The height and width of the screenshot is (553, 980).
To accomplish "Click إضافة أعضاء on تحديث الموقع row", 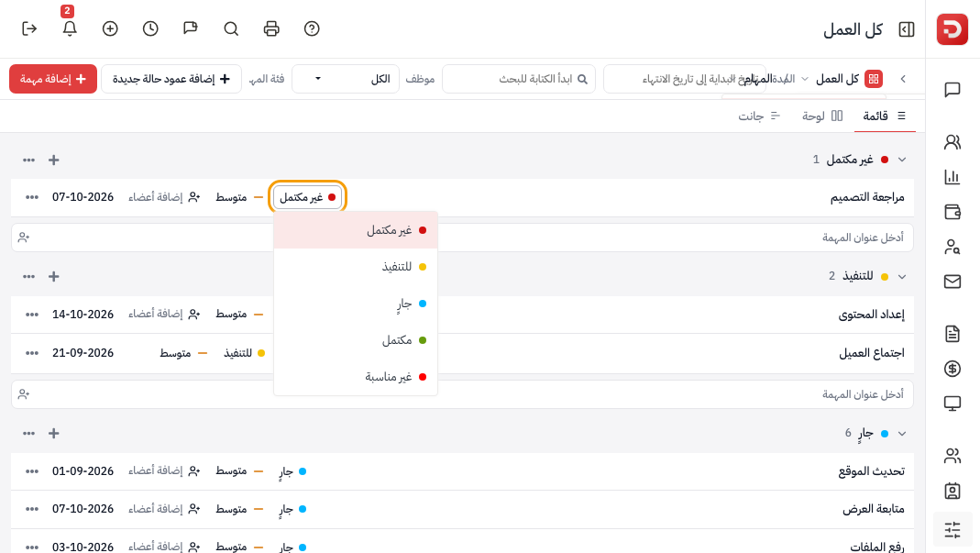I will point(164,471).
